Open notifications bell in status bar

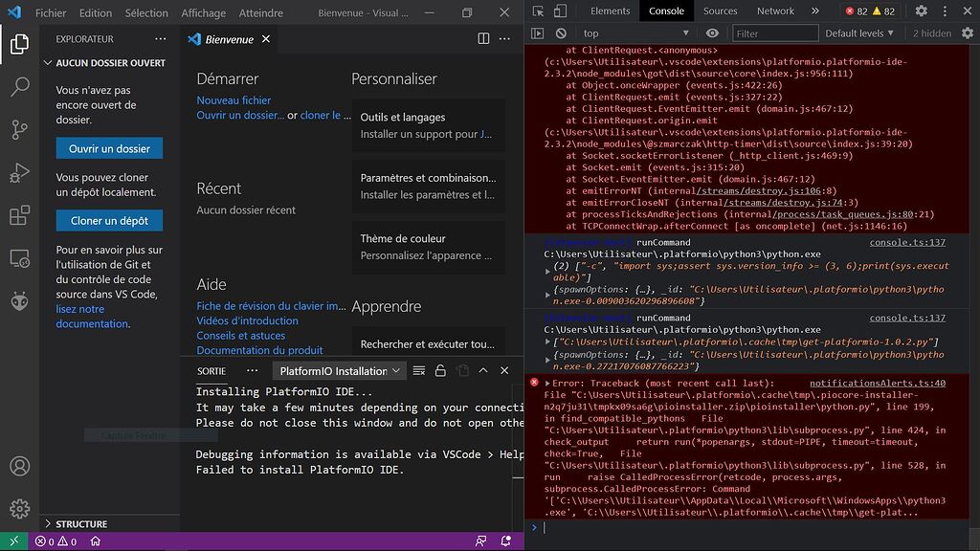click(x=505, y=541)
